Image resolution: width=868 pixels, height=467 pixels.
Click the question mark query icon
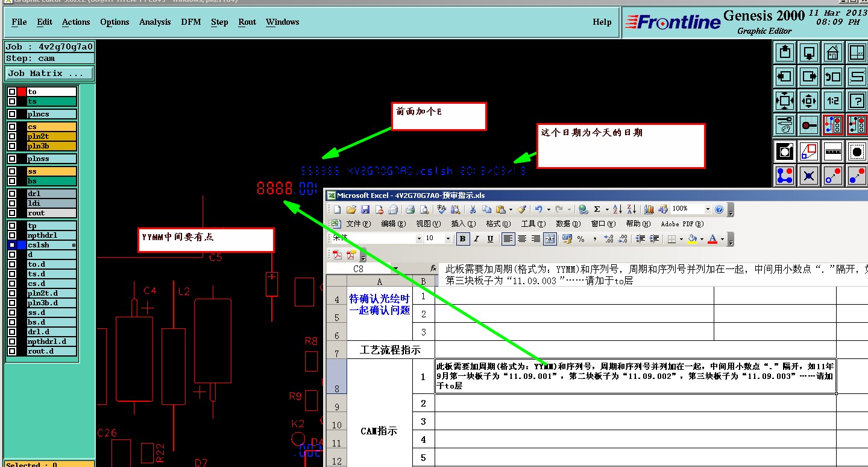[857, 101]
